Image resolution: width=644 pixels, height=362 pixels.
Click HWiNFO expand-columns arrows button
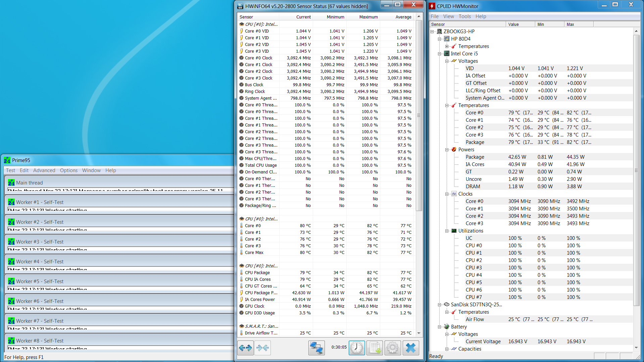(245, 348)
